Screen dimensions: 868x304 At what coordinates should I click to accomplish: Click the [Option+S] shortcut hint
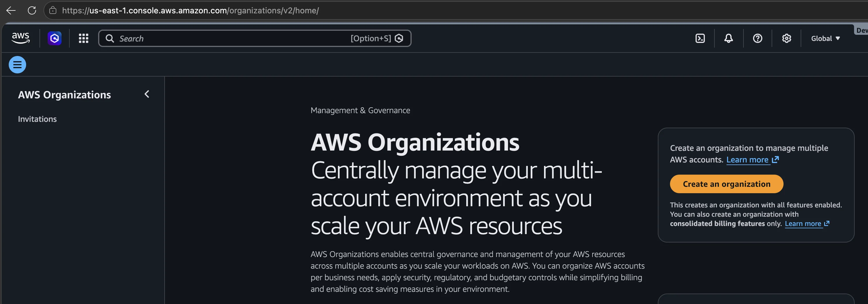(x=371, y=38)
